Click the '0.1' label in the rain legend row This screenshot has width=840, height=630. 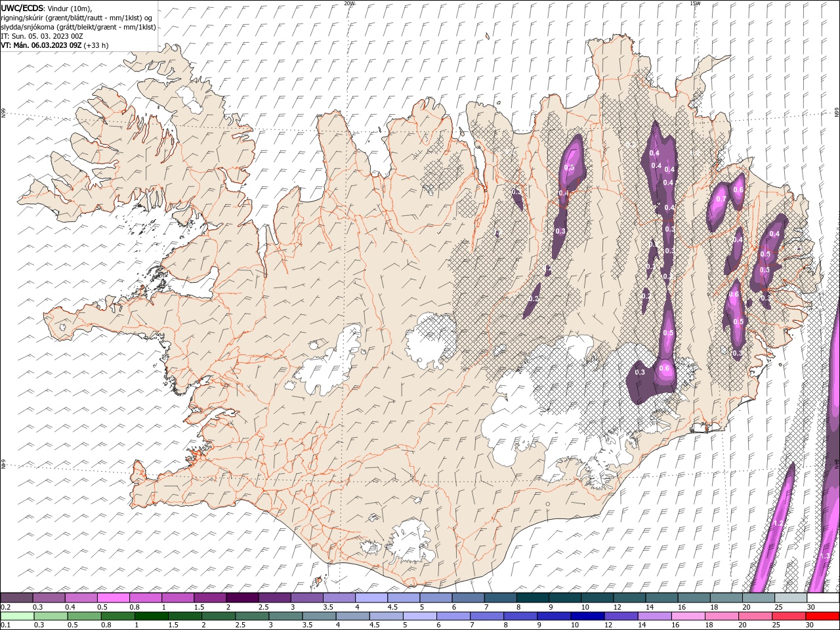[5, 625]
